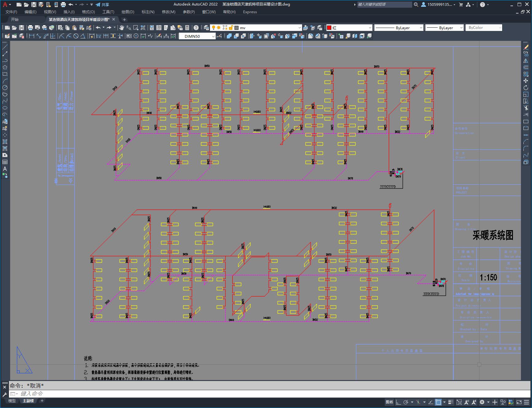Image resolution: width=532 pixels, height=408 pixels.
Task: Click the red color swatch in color control
Action: coord(329,28)
